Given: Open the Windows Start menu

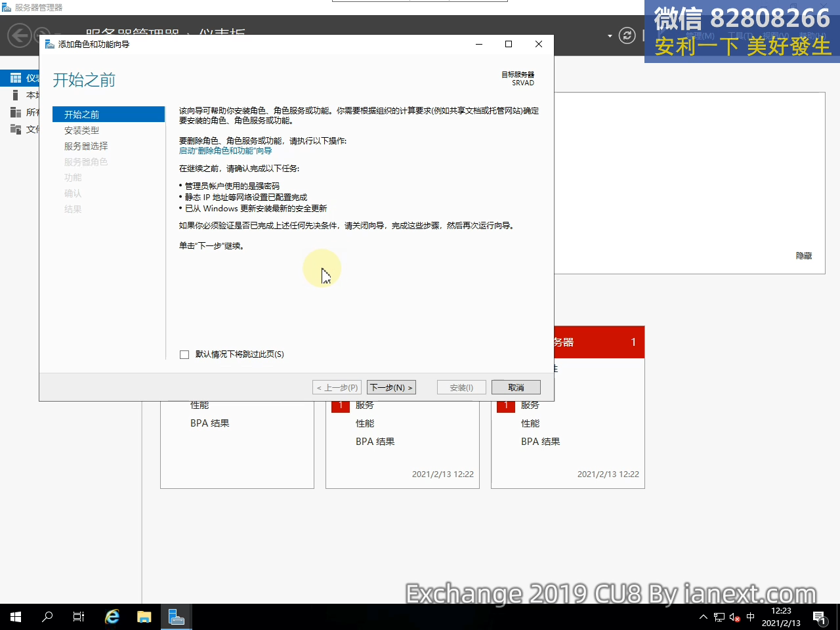Looking at the screenshot, I should click(x=16, y=617).
